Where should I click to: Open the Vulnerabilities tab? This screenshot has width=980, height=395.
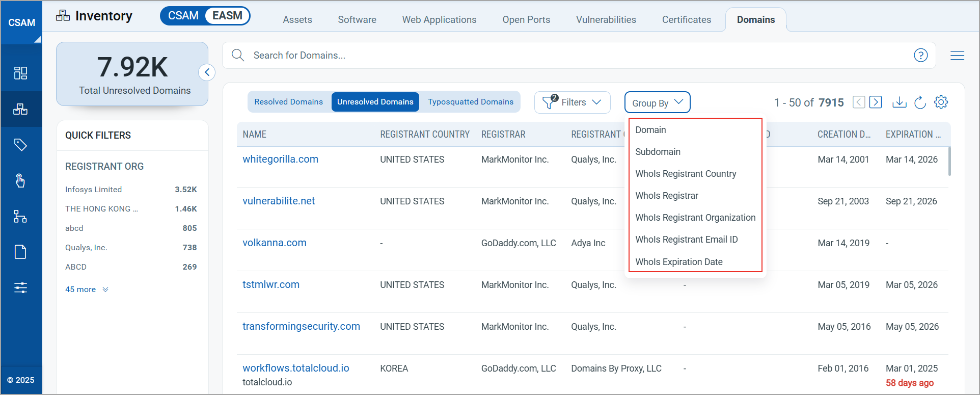tap(606, 20)
